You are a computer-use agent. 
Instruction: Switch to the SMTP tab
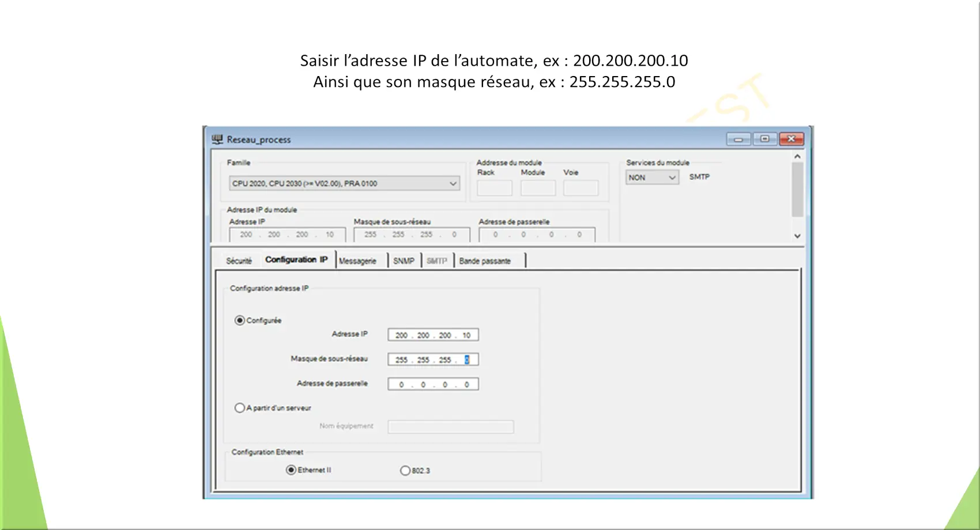point(437,261)
